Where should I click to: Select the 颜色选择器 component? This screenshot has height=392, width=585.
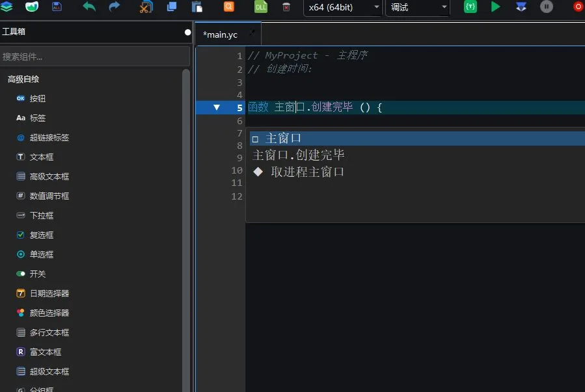coord(49,313)
